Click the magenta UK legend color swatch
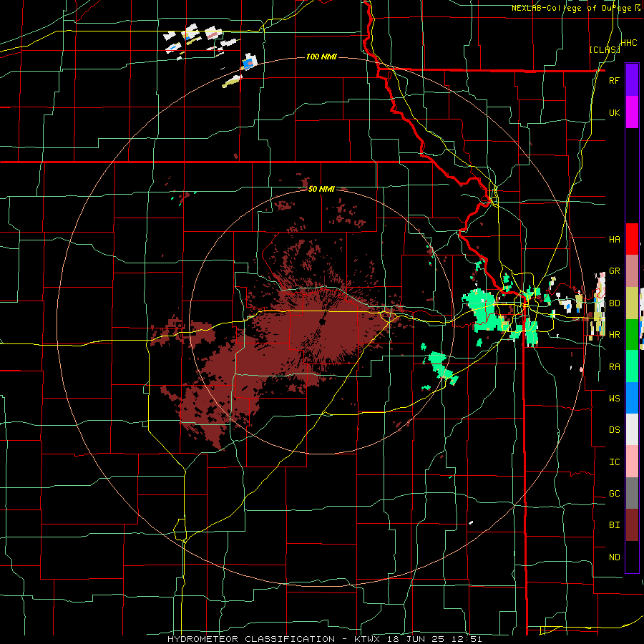This screenshot has height=644, width=644. [x=632, y=112]
